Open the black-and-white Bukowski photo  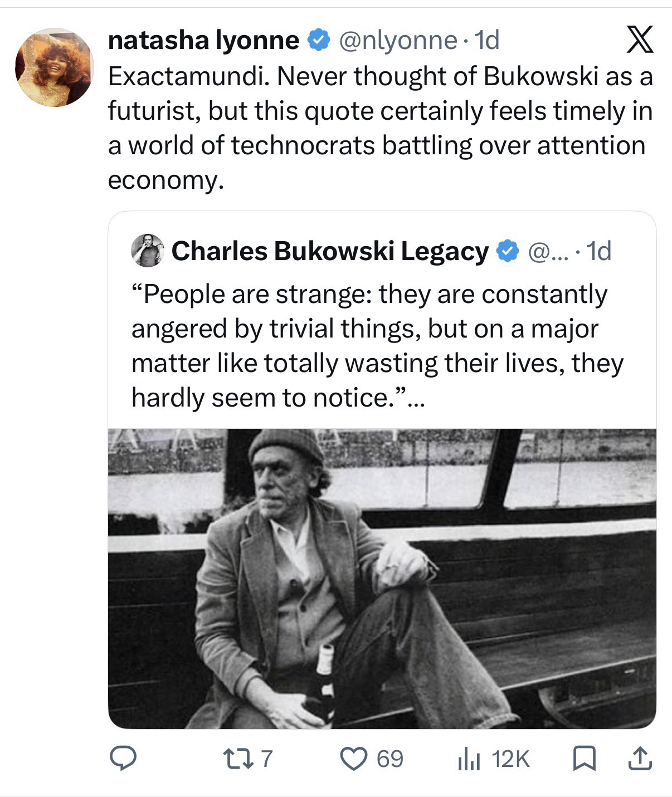[x=382, y=578]
